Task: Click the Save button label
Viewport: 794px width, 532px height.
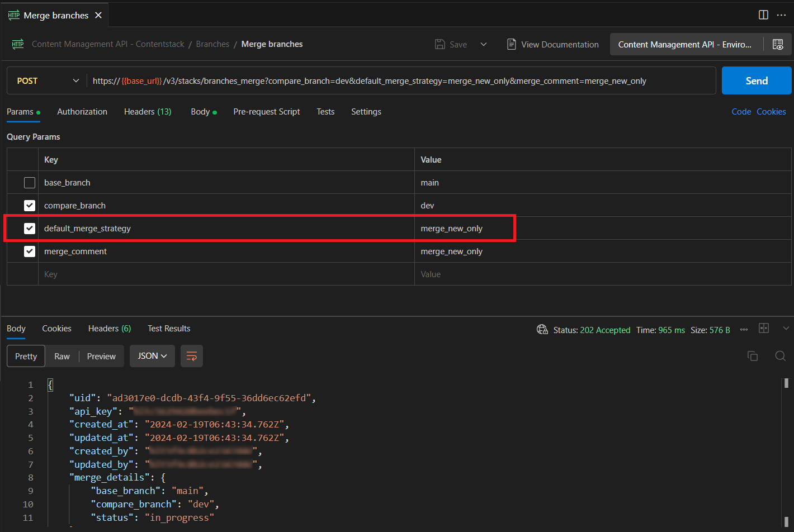Action: [458, 45]
